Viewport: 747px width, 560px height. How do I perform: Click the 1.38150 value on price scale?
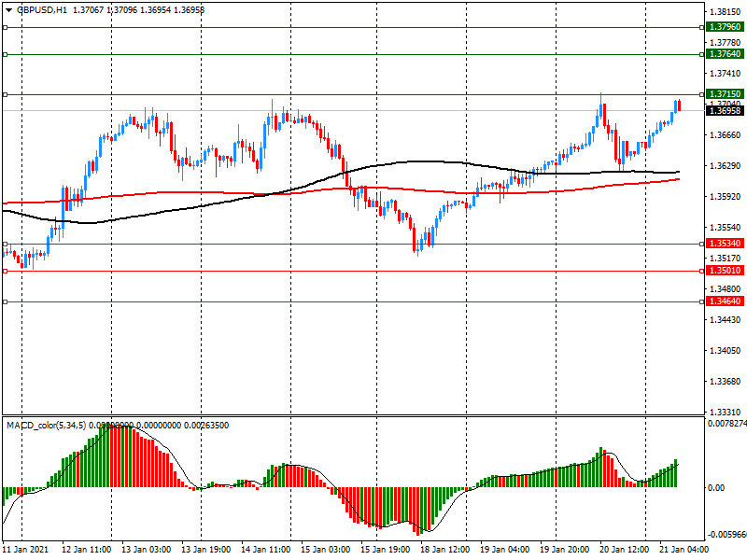(726, 12)
